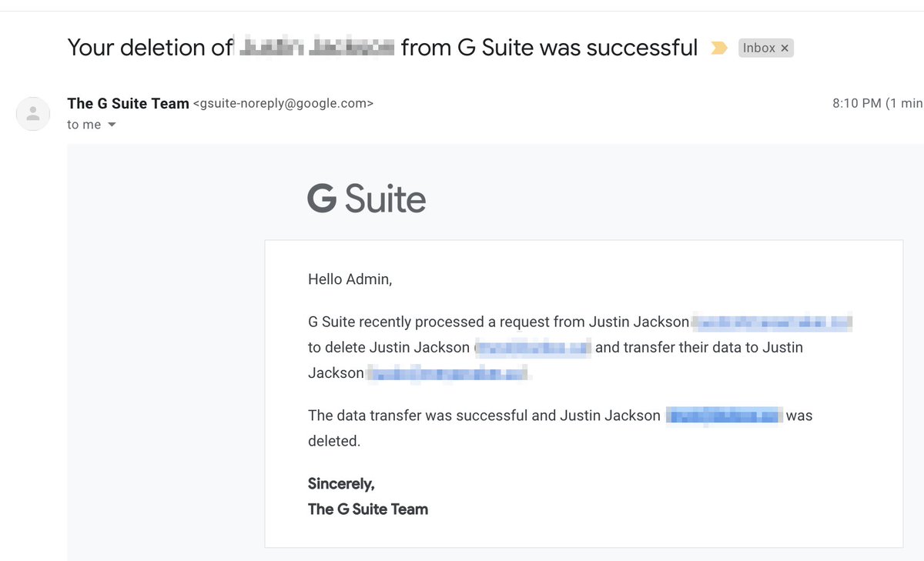Viewport: 924px width, 561px height.
Task: Click the bold "The G Suite Team" signature
Action: point(368,509)
